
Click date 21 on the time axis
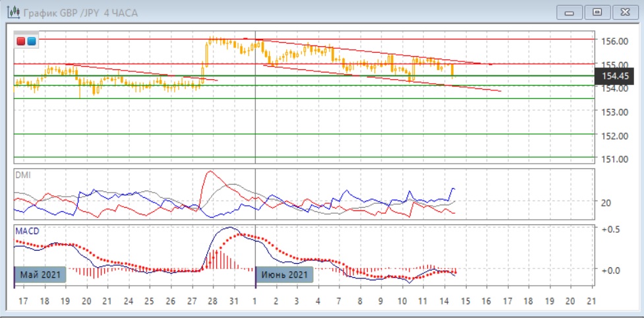(x=591, y=301)
